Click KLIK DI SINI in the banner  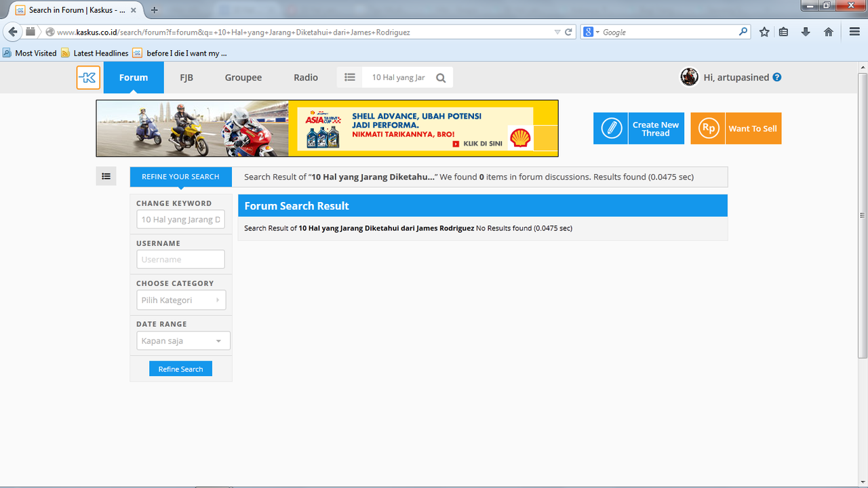[477, 144]
